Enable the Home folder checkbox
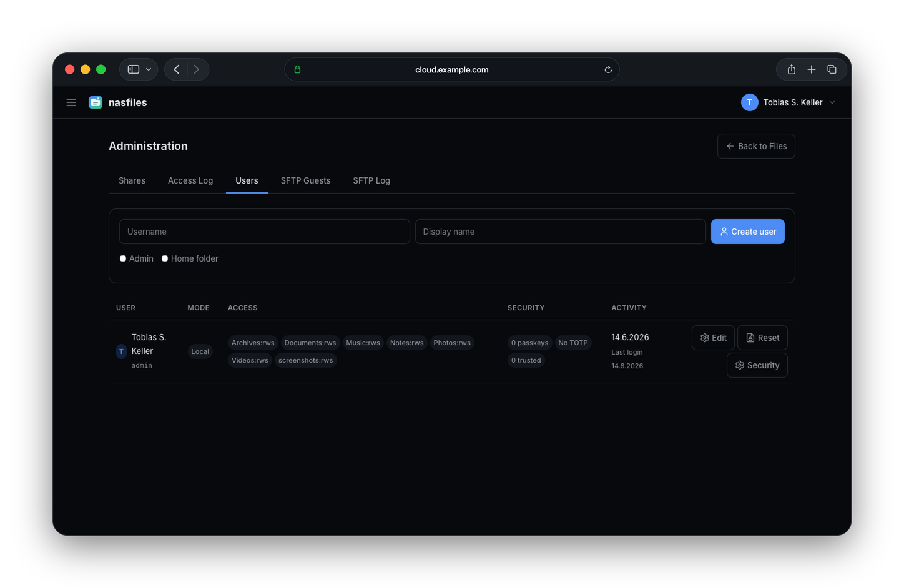Screen dimensions: 904x588 (x=165, y=258)
